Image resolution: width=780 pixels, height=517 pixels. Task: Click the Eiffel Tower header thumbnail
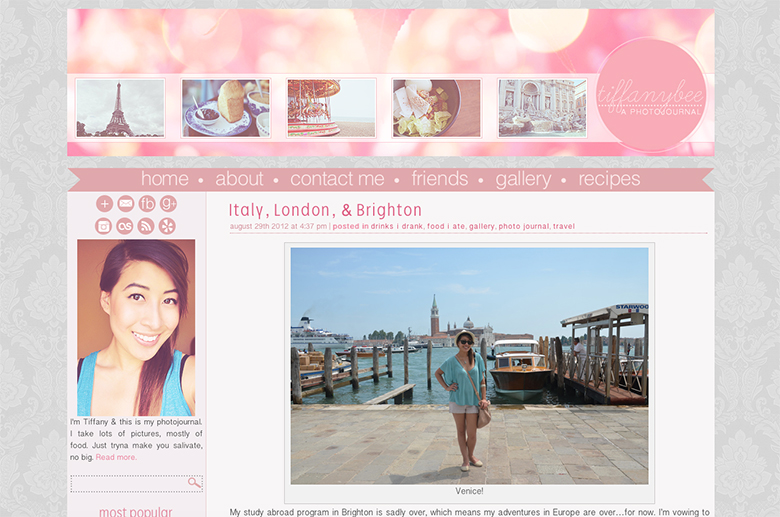tap(120, 108)
